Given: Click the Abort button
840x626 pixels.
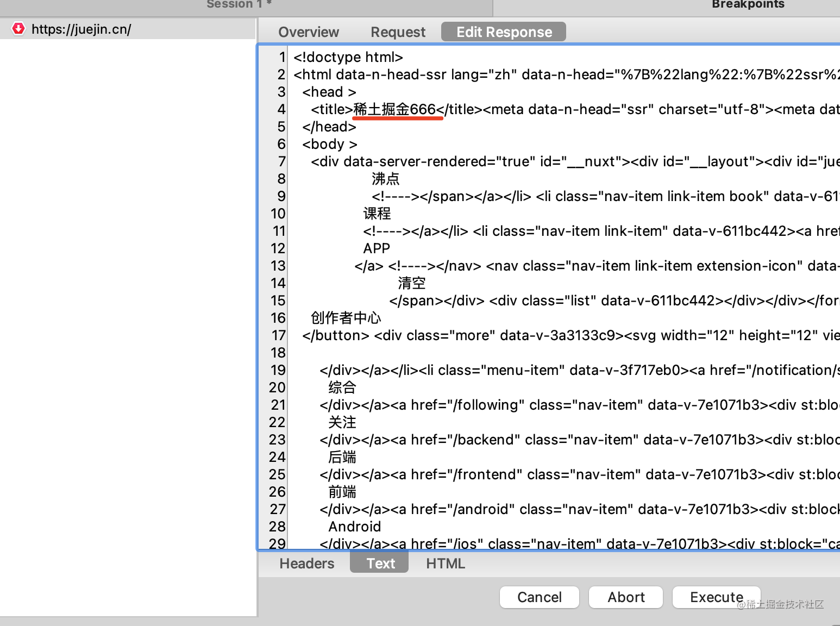Looking at the screenshot, I should [626, 597].
